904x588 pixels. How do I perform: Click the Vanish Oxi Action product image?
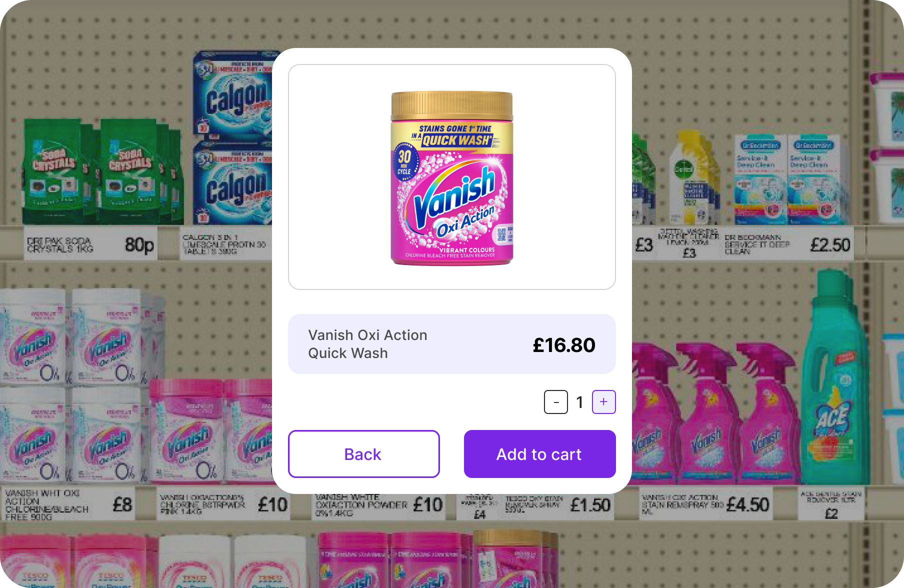(451, 178)
